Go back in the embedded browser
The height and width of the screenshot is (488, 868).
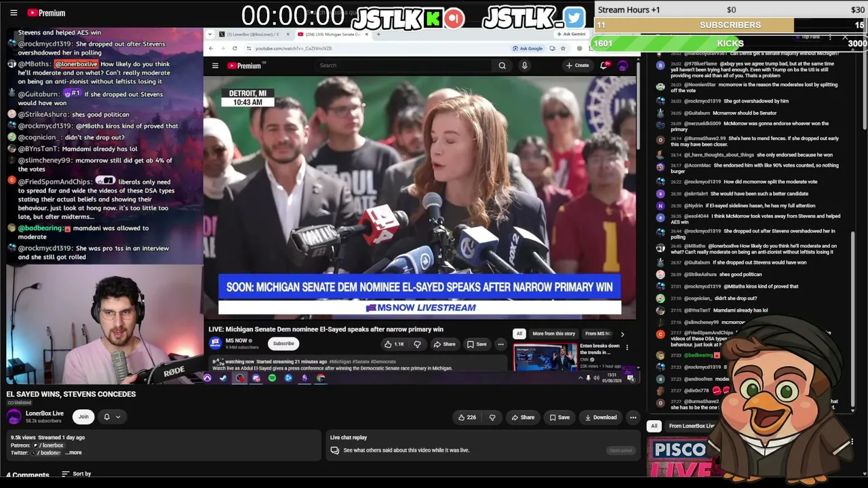click(211, 48)
